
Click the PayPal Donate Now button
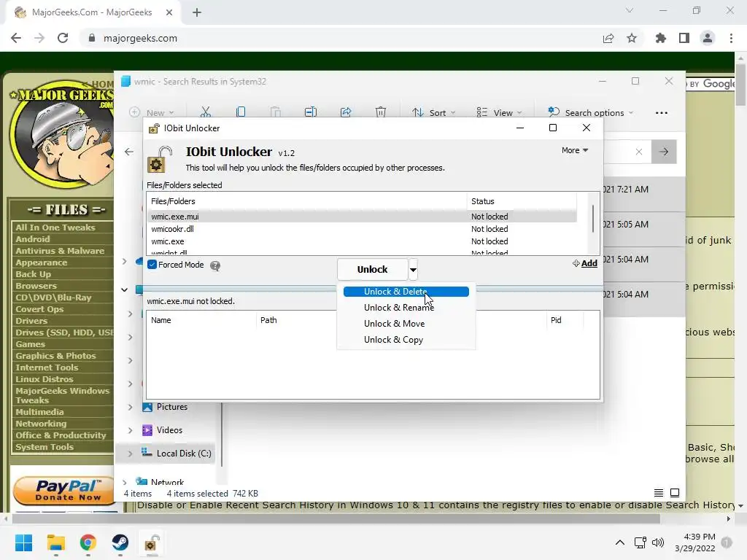pos(63,491)
